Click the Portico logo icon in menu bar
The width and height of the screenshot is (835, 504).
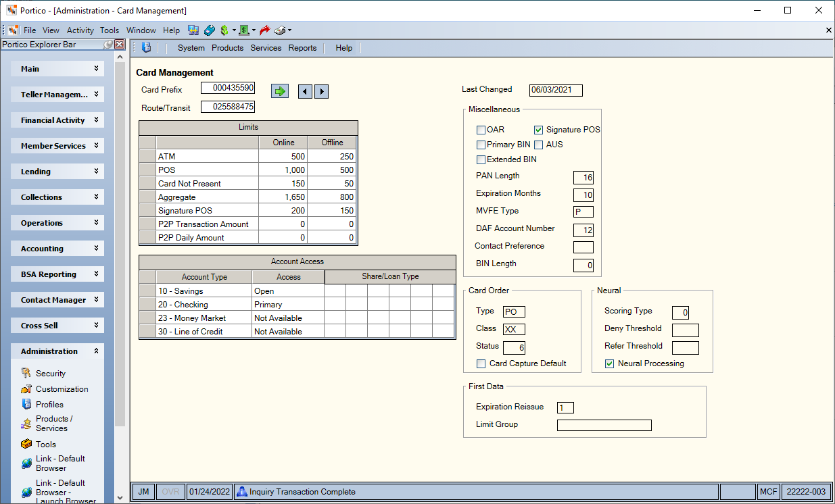tap(13, 30)
